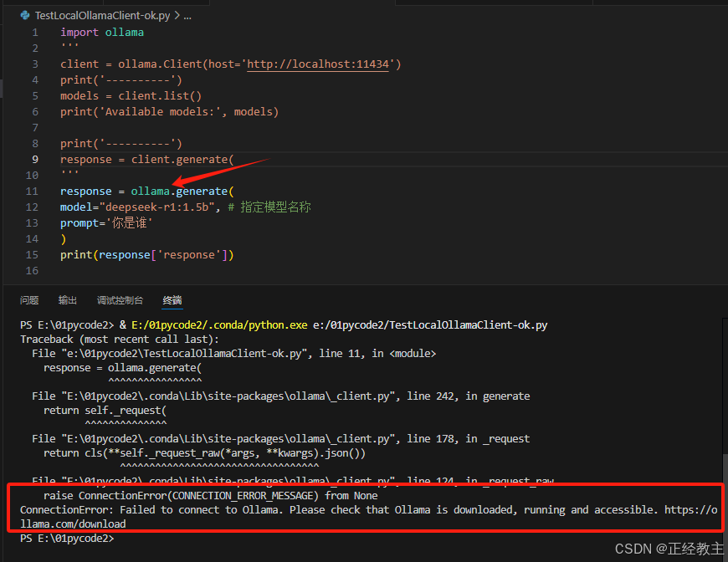Click gutter line number 7
Screen dimensions: 728x562
pos(35,128)
